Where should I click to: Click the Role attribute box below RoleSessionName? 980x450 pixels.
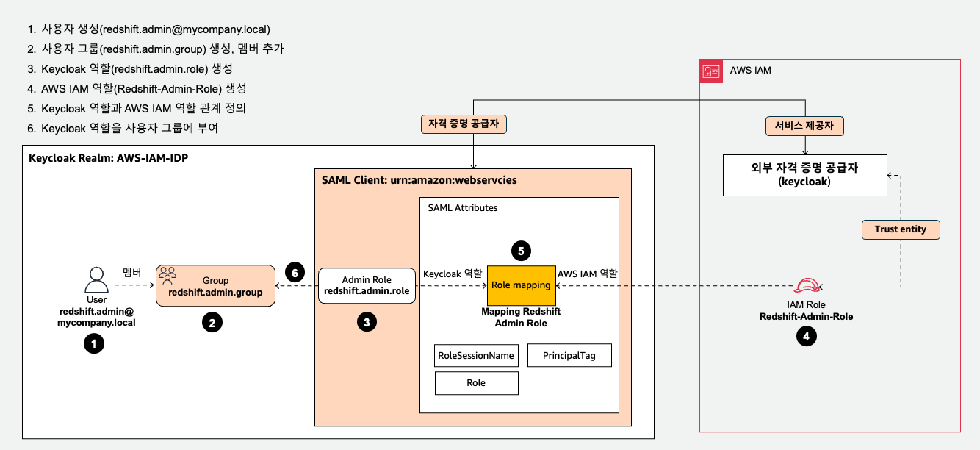point(476,383)
